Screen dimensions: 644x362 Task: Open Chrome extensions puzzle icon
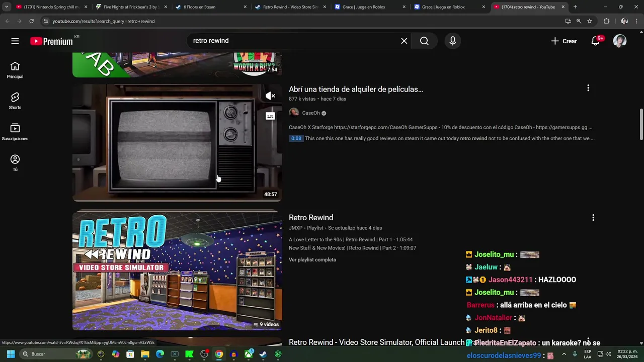[606, 21]
